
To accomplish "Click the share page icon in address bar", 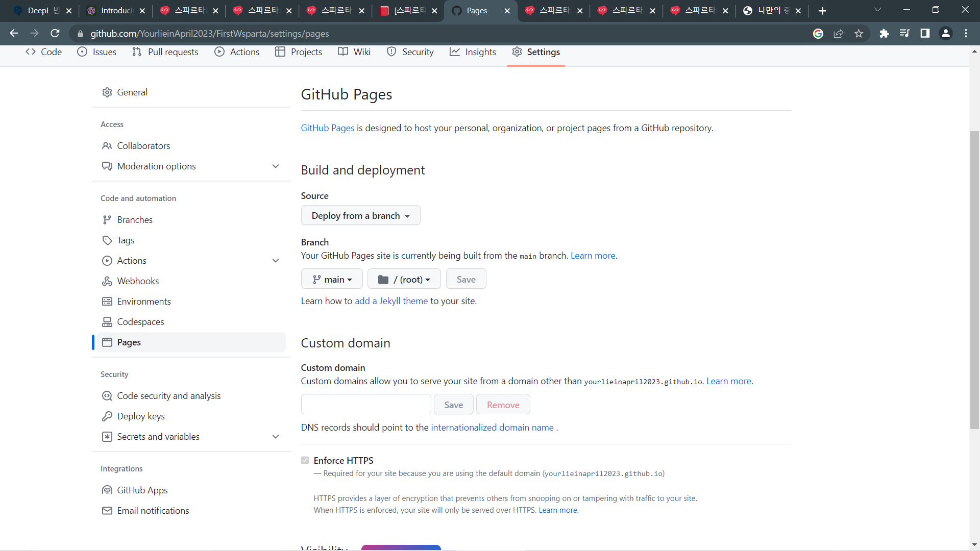I will click(838, 33).
